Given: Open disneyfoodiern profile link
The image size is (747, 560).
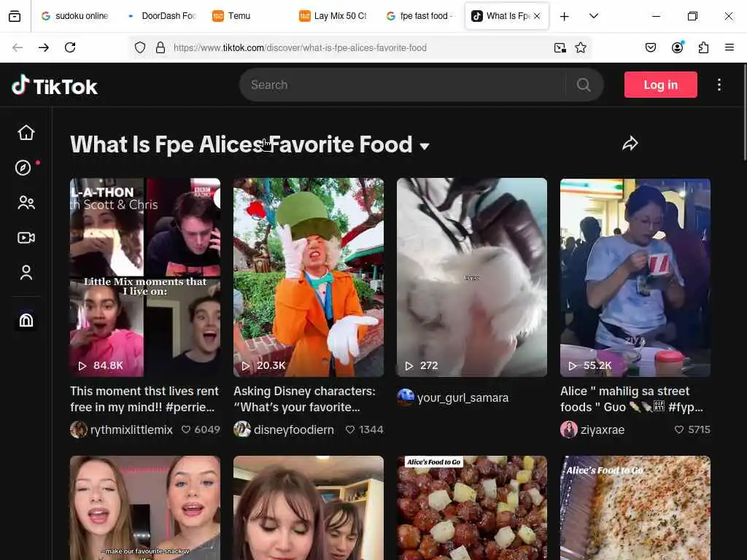Looking at the screenshot, I should click(x=293, y=429).
